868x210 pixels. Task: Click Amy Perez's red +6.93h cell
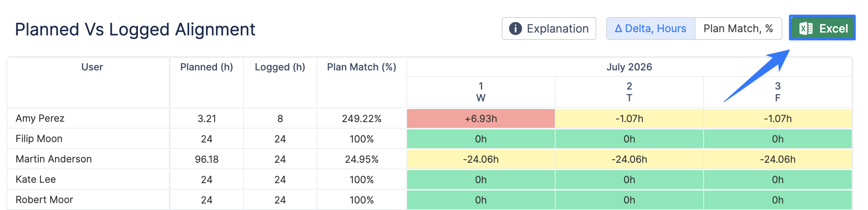pyautogui.click(x=481, y=118)
